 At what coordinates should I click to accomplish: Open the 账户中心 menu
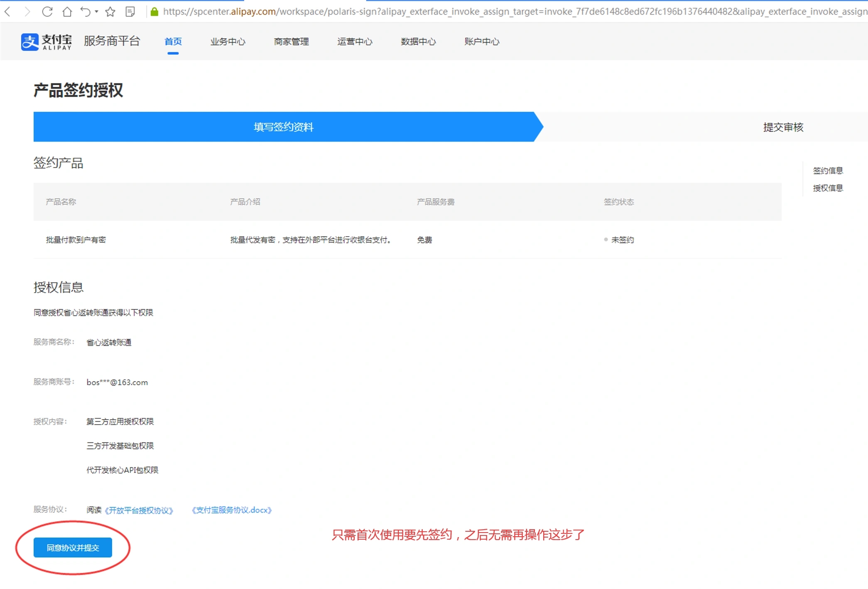(482, 42)
